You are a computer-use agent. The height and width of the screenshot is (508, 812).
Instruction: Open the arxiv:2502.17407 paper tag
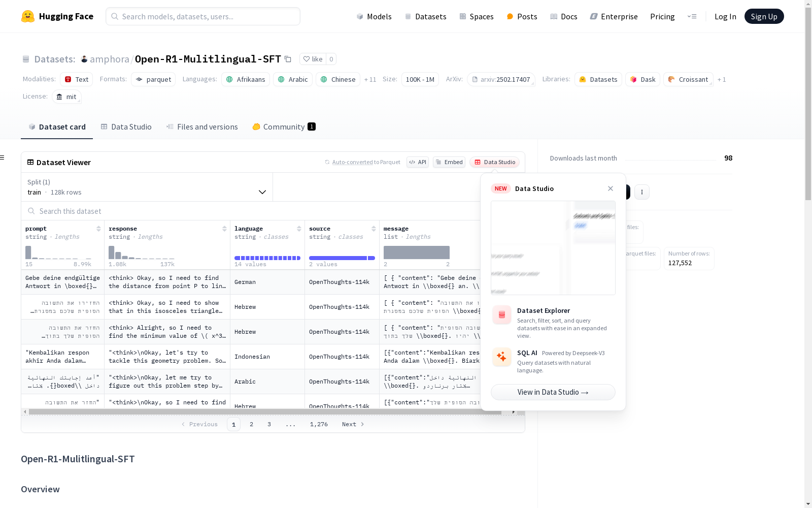tap(501, 79)
